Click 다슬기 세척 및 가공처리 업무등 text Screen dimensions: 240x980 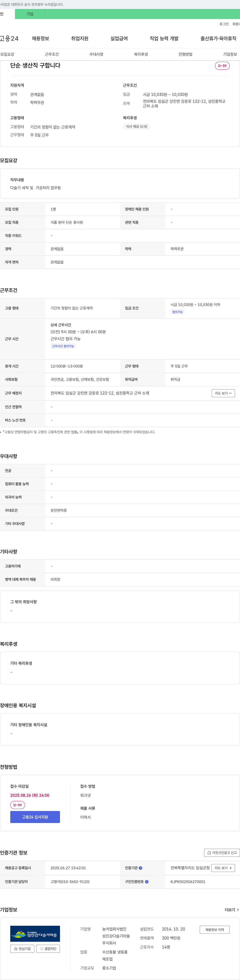[35, 187]
